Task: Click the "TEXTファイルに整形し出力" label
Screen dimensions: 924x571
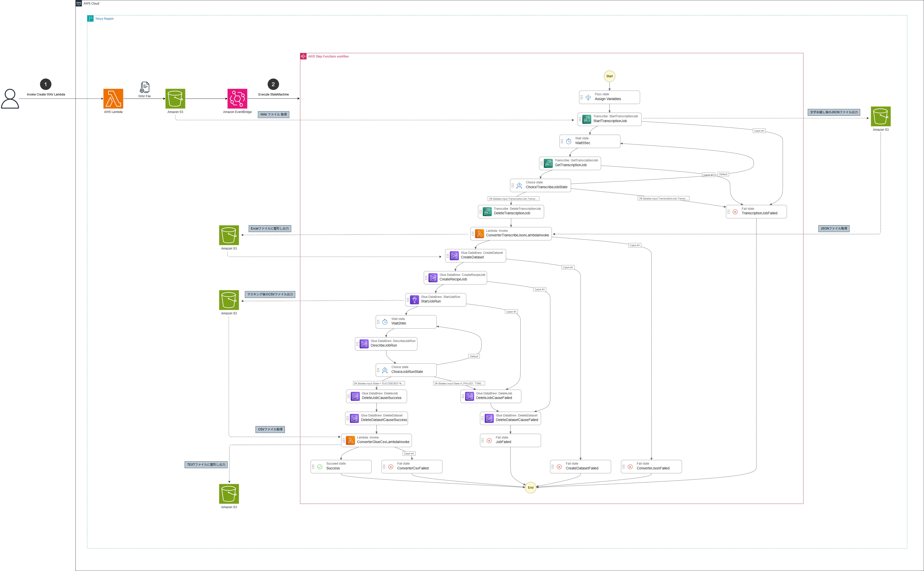Action: [206, 465]
